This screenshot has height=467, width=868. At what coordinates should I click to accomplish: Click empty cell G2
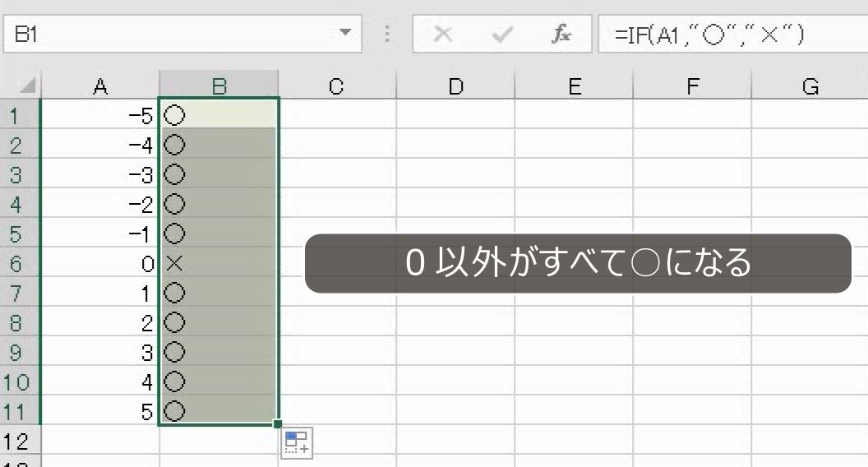[x=810, y=144]
